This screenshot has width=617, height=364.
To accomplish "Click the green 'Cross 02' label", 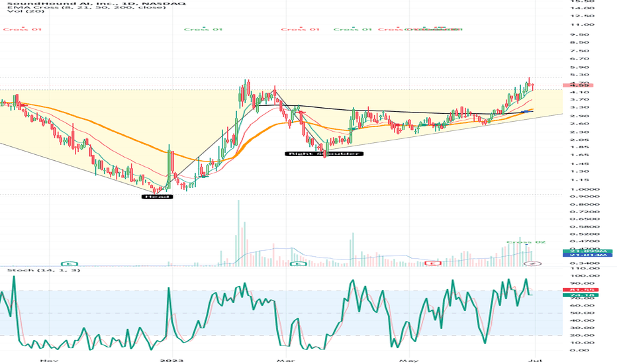I will pyautogui.click(x=526, y=242).
